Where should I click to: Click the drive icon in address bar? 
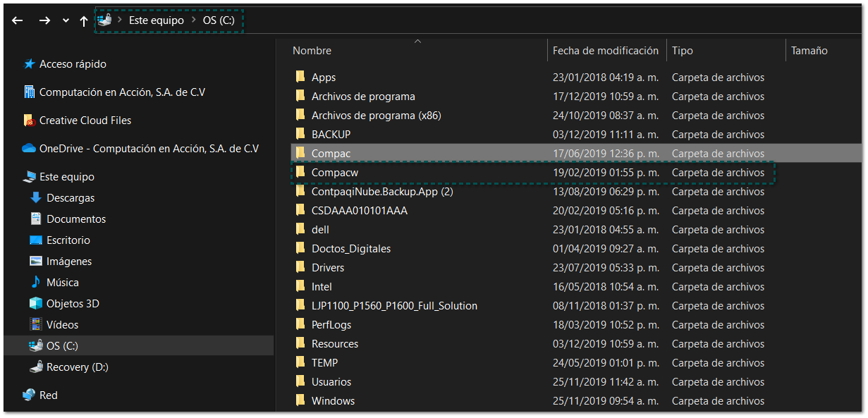point(105,20)
